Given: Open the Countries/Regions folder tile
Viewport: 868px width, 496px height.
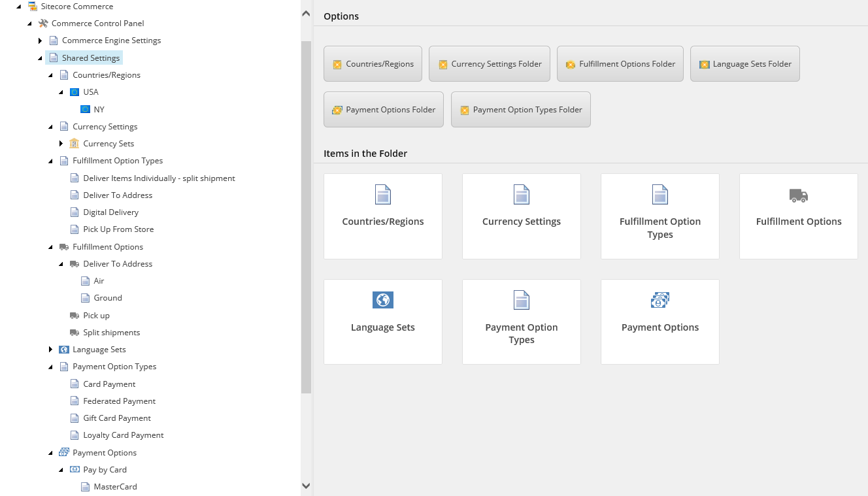Looking at the screenshot, I should point(383,216).
